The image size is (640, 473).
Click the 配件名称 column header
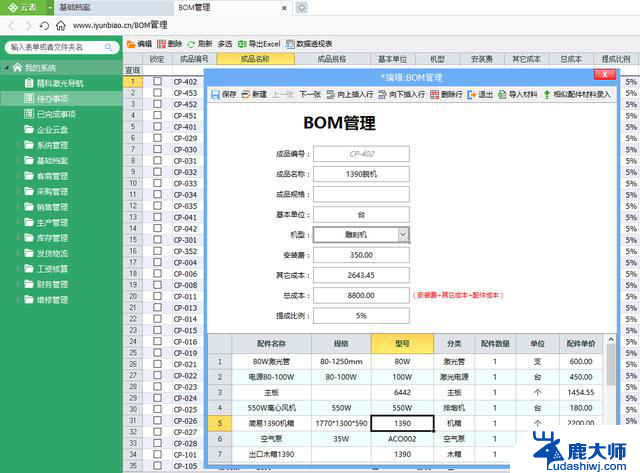pos(271,344)
